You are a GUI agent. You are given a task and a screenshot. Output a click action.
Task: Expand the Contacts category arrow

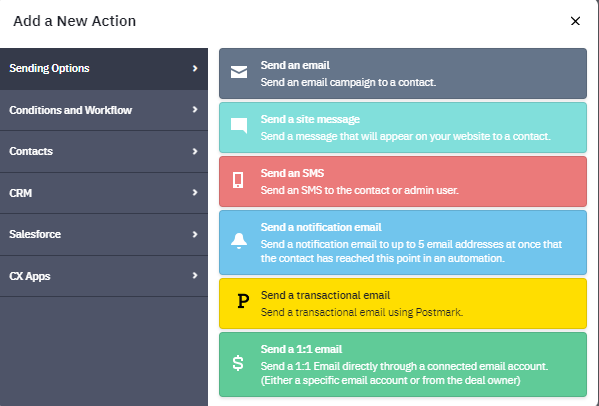[x=195, y=151]
